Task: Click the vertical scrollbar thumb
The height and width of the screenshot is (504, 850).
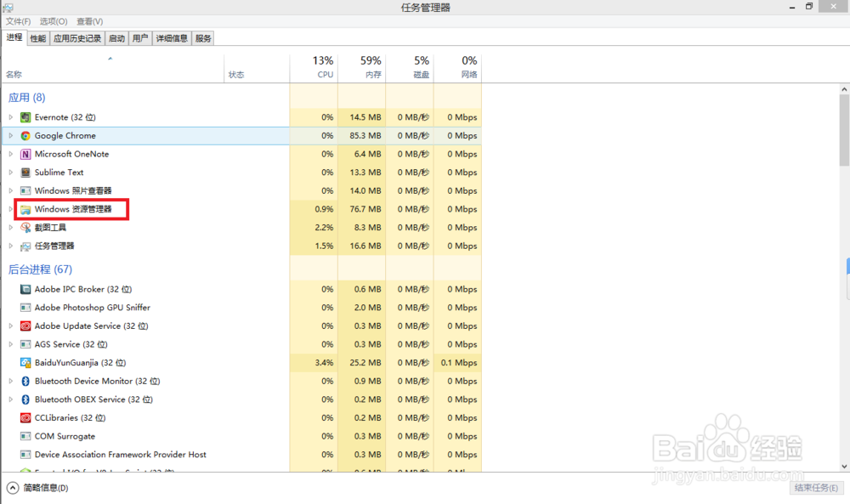Action: (844, 131)
